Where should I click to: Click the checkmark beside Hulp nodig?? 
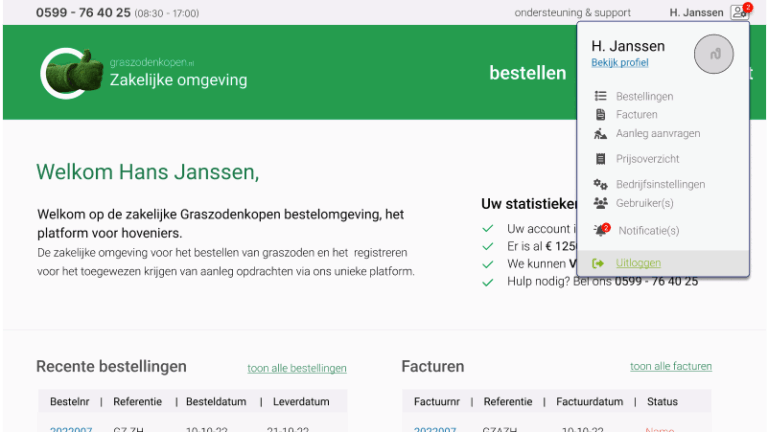coord(487,283)
